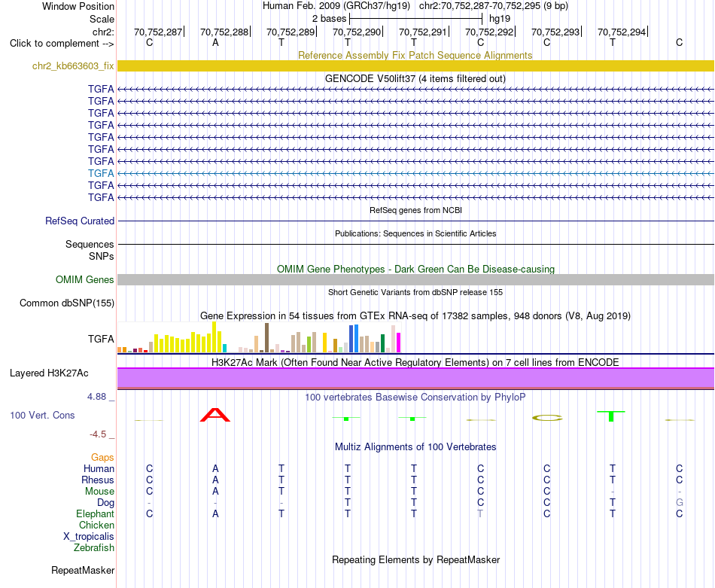Select the Chicken alignment row label
This screenshot has width=715, height=588.
(96, 525)
